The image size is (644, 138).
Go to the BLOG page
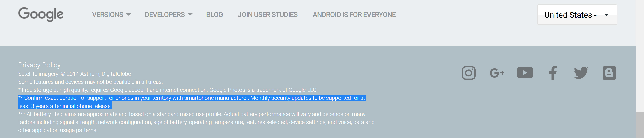tap(215, 15)
